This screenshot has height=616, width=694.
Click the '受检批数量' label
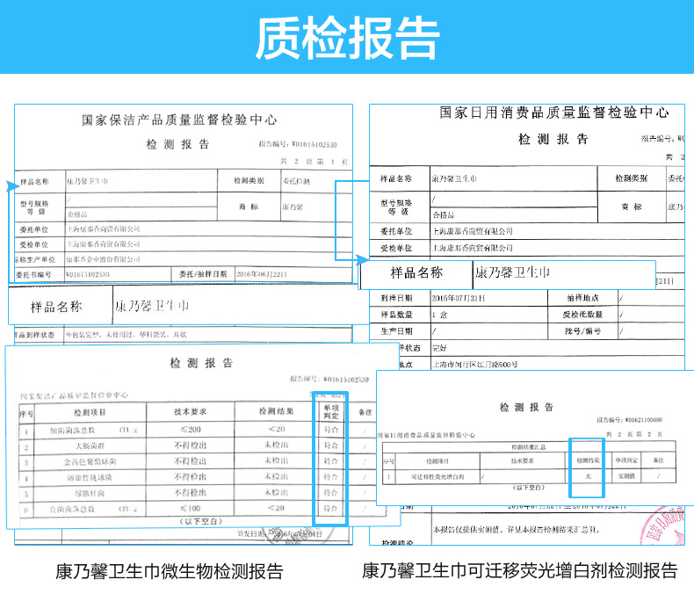coord(583,315)
